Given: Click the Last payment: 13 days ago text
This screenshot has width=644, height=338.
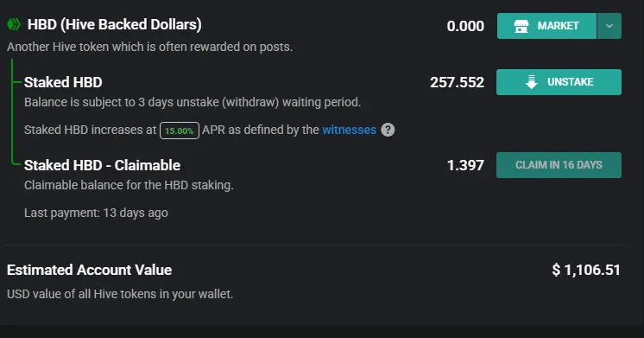Looking at the screenshot, I should [x=96, y=213].
